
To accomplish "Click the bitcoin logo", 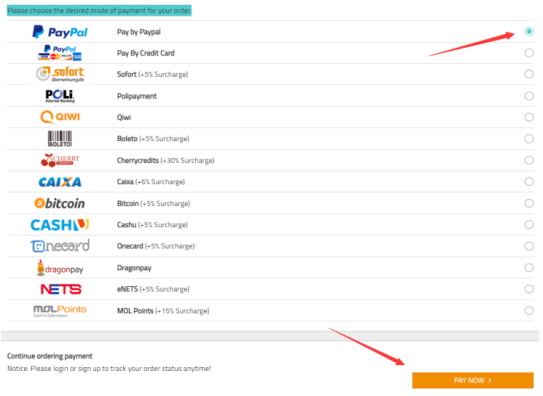I will (60, 203).
